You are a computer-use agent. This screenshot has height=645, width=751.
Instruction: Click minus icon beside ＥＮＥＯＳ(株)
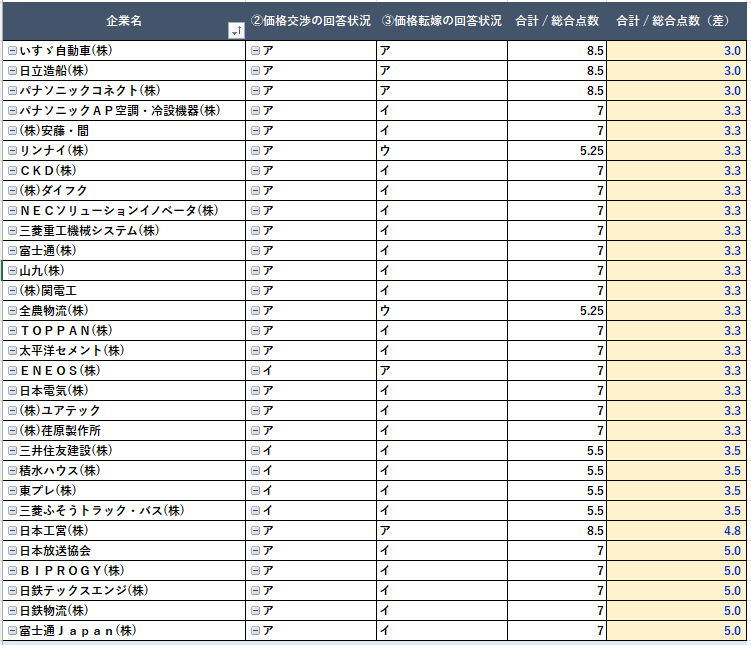click(12, 371)
